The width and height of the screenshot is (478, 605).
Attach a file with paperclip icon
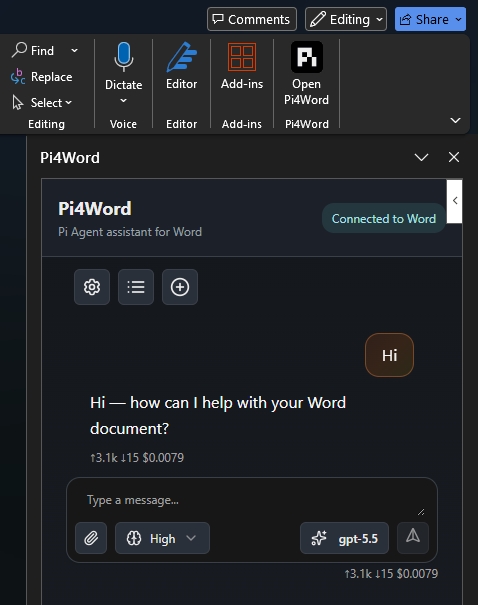click(91, 538)
